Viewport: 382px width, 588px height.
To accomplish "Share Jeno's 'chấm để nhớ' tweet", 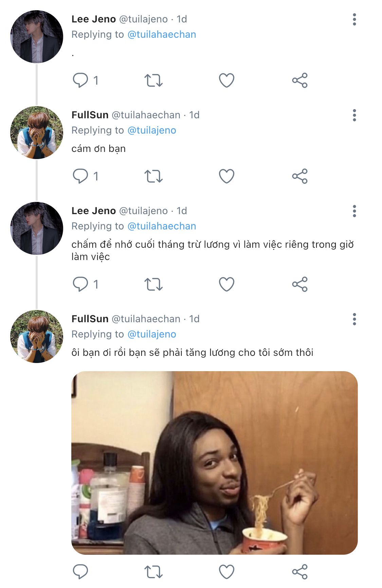I will pos(299,284).
